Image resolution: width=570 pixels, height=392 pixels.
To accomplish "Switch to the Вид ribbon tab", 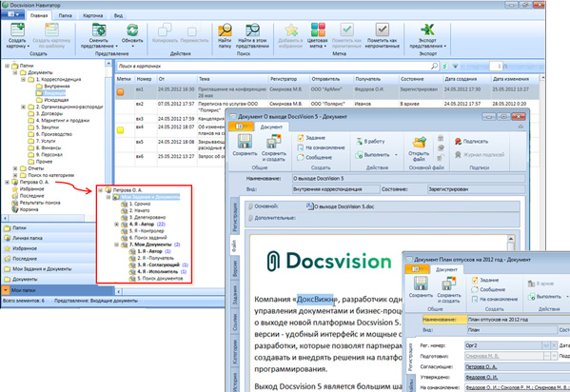I will (118, 15).
